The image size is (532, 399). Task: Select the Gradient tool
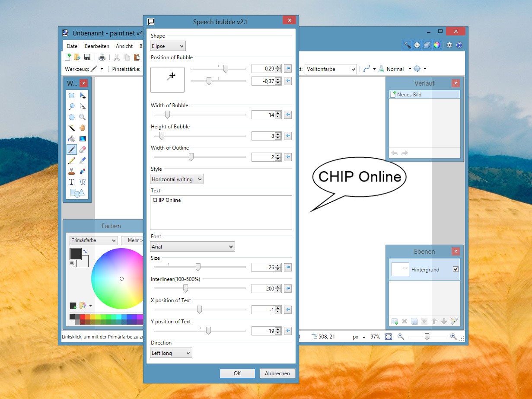pyautogui.click(x=83, y=139)
